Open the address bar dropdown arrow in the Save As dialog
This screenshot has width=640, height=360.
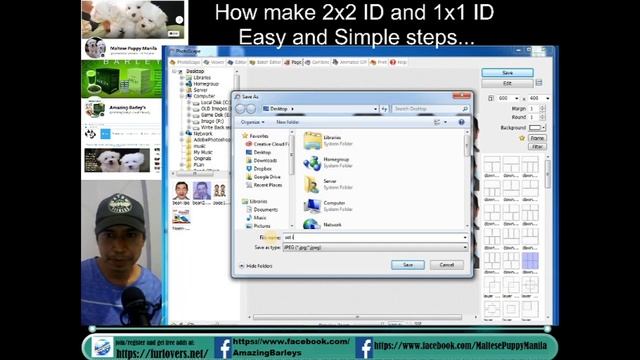point(375,109)
